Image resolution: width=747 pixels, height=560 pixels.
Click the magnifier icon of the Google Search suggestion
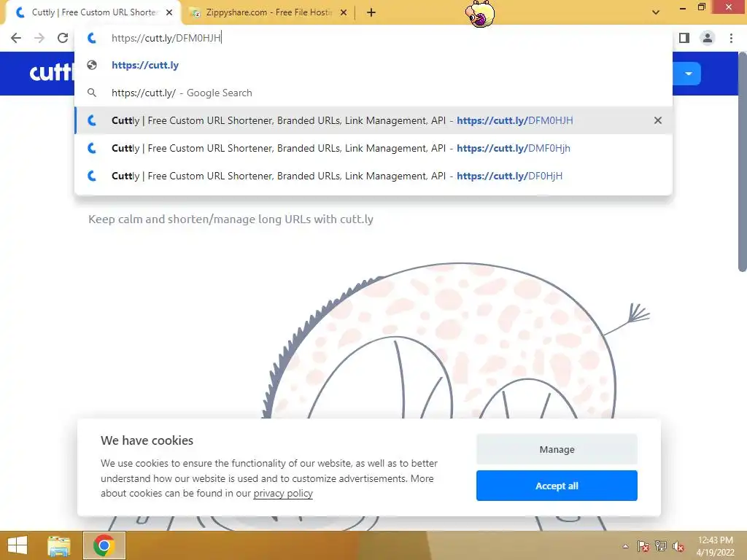pos(92,93)
